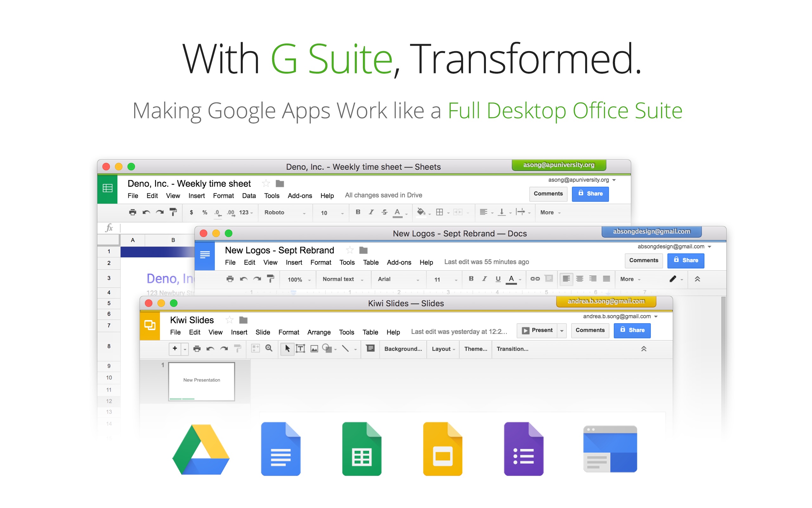This screenshot has width=812, height=508.
Task: Toggle italic in the Sheets toolbar
Action: coord(371,212)
